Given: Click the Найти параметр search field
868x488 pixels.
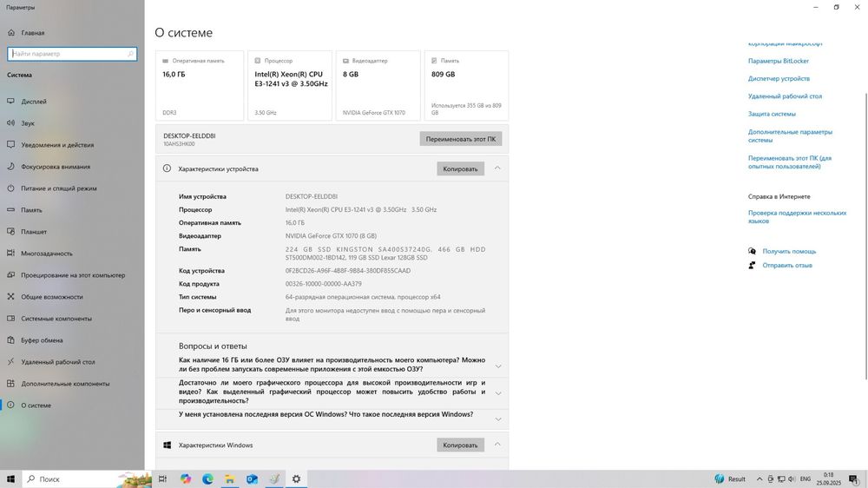Looking at the screenshot, I should tap(72, 54).
